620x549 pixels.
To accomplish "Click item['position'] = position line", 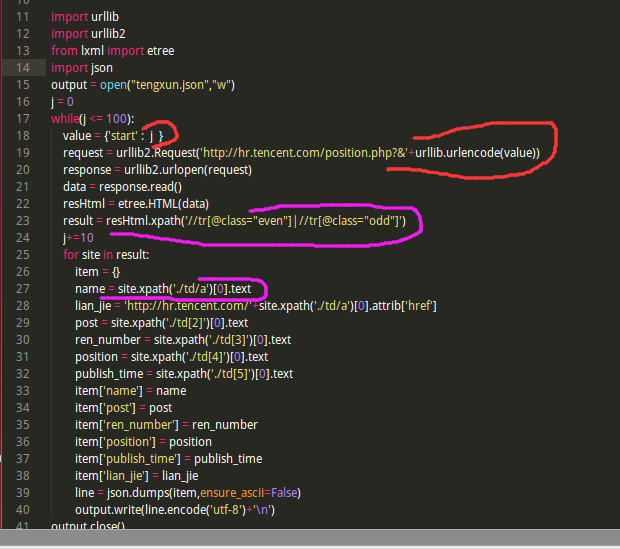I will tap(143, 442).
